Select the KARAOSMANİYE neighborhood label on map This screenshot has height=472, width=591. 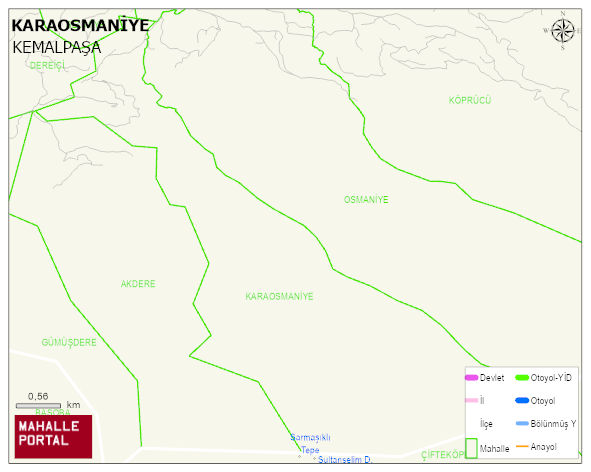279,296
